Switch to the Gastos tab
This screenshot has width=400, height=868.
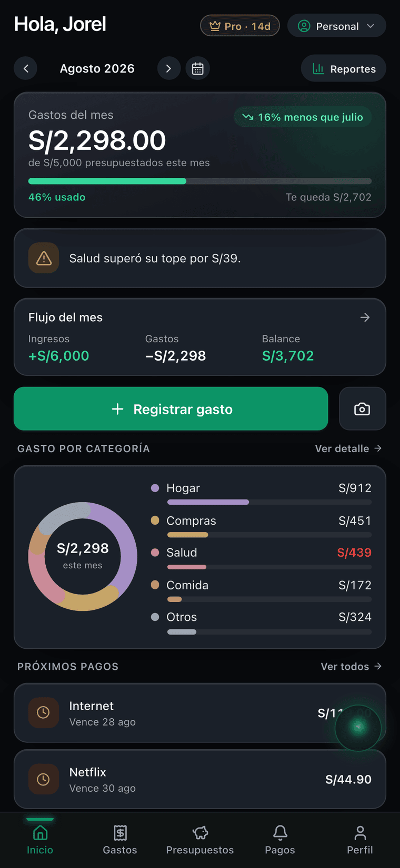pos(120,840)
